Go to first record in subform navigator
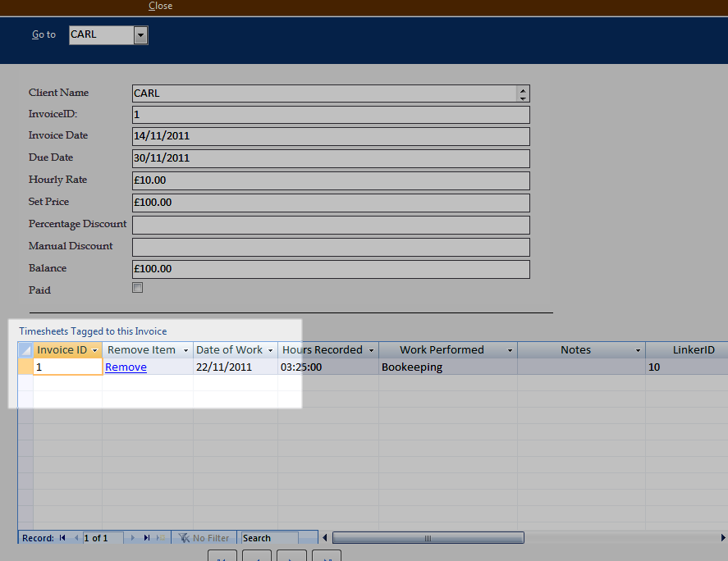Viewport: 728px width, 561px height. (62, 538)
